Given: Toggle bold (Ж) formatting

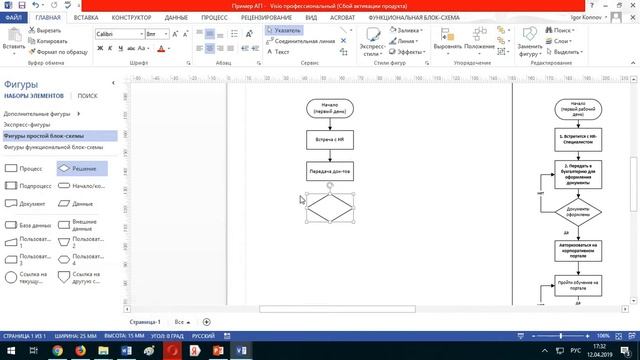Looking at the screenshot, I should coord(100,49).
